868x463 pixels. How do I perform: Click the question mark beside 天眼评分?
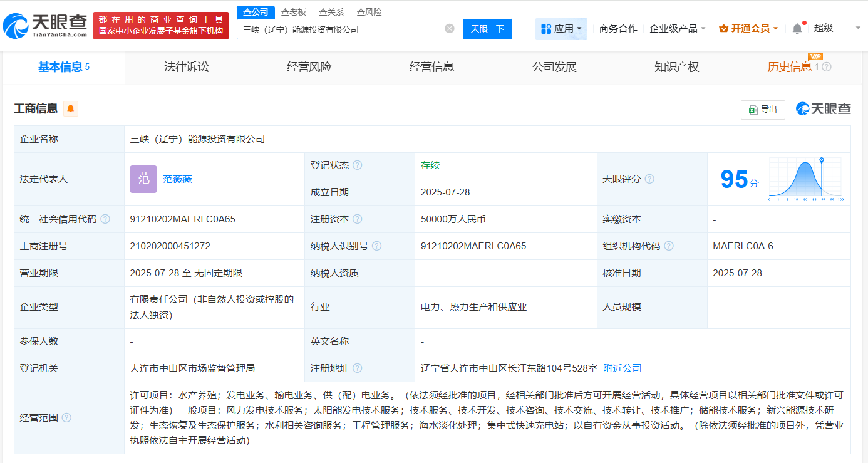pos(649,179)
